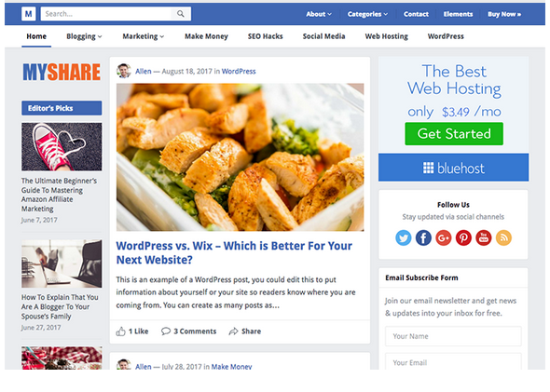Viewport: 550px width, 392px height.
Task: Expand the About dropdown menu
Action: coord(319,14)
